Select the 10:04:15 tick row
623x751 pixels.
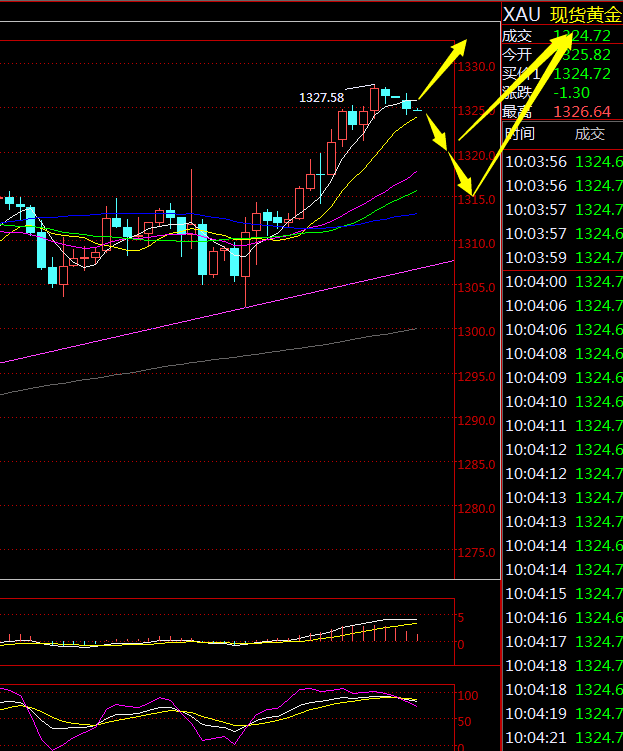pyautogui.click(x=564, y=593)
